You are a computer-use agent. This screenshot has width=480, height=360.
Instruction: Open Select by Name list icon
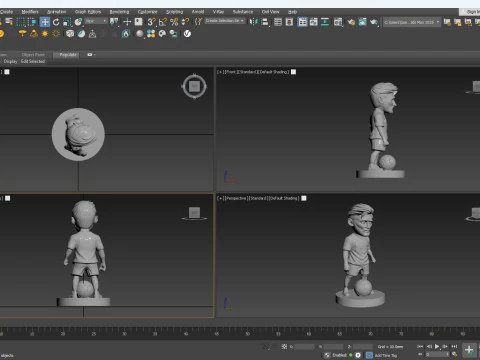(x=9, y=22)
